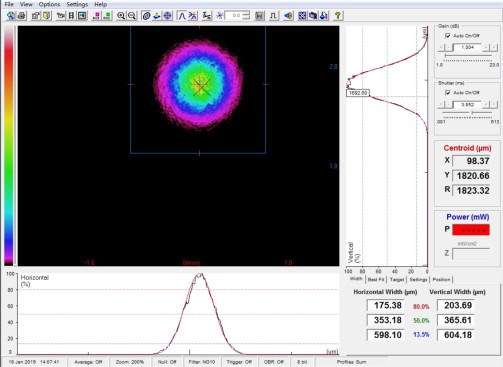
Task: Click the toolbar numeric field showing 0.0
Action: click(x=235, y=15)
